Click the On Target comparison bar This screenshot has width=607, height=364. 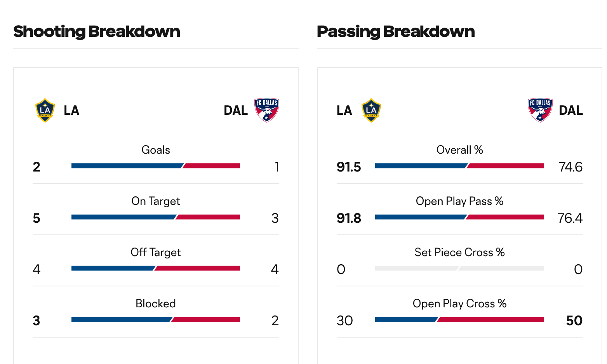coord(156,217)
